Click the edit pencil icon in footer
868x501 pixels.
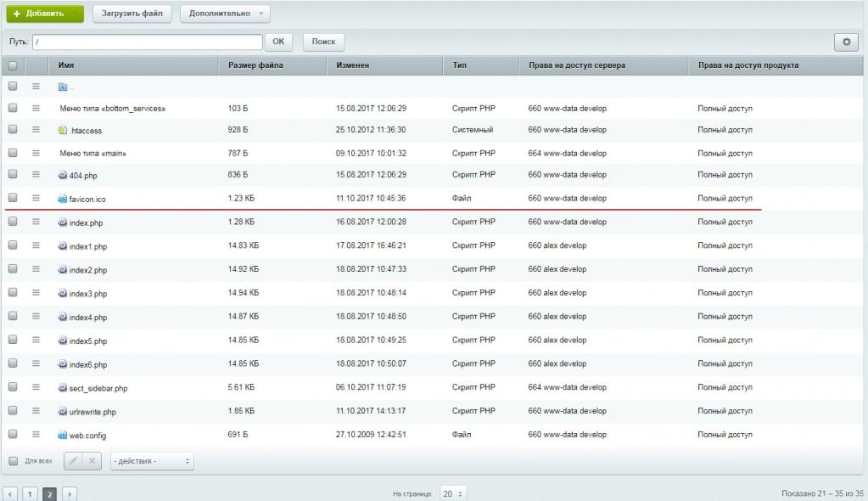click(73, 461)
